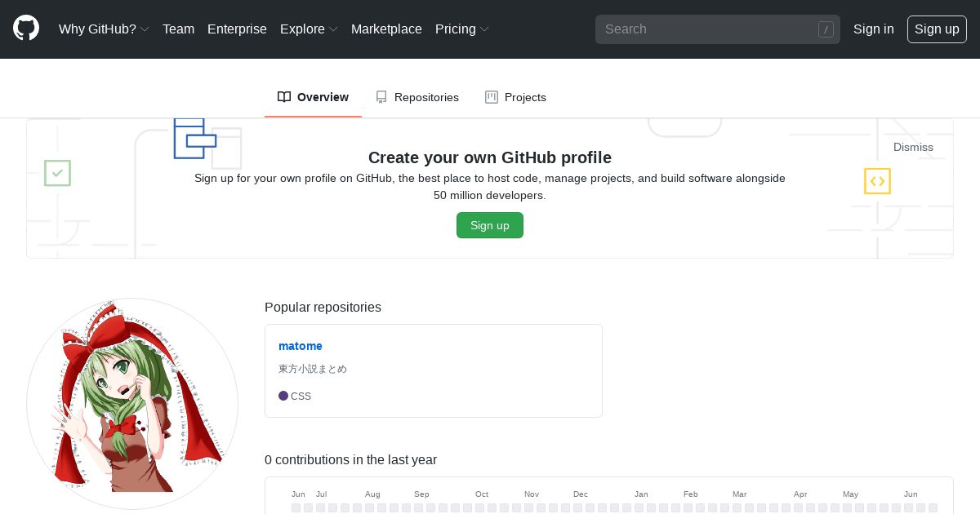Click the profile avatar image
Screen dimensions: 980x514
point(132,404)
